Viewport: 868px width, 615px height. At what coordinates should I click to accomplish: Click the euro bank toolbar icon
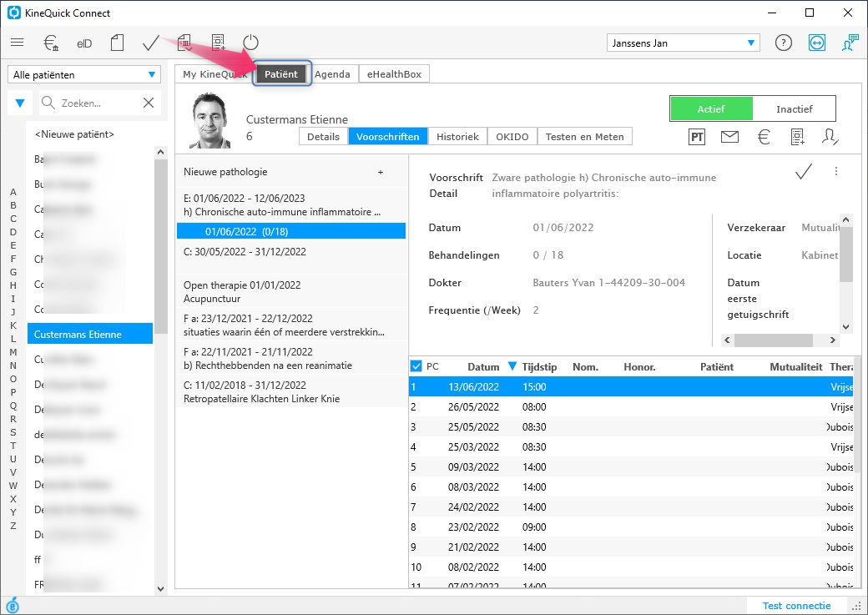click(51, 43)
